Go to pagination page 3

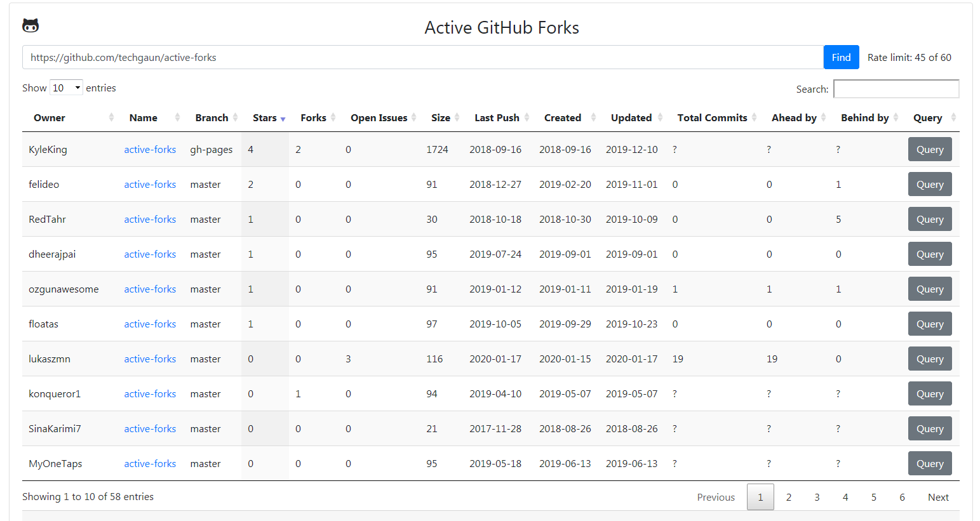[817, 497]
